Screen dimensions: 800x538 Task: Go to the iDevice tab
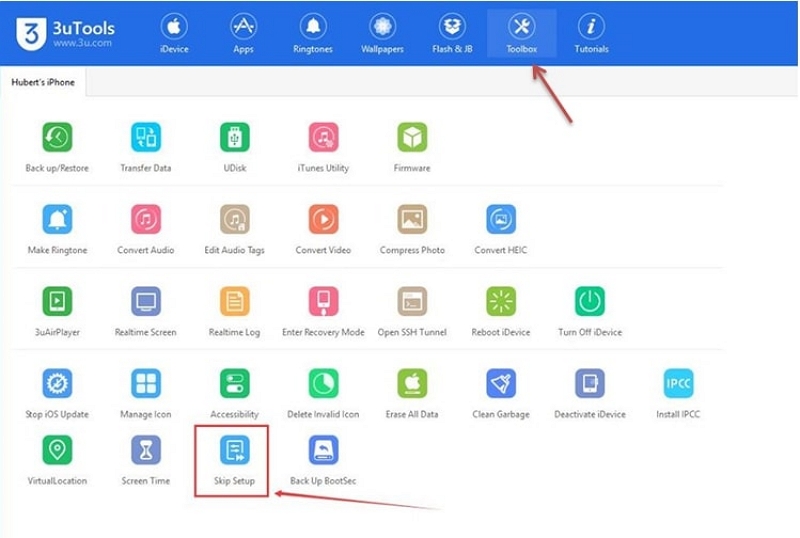pos(174,33)
